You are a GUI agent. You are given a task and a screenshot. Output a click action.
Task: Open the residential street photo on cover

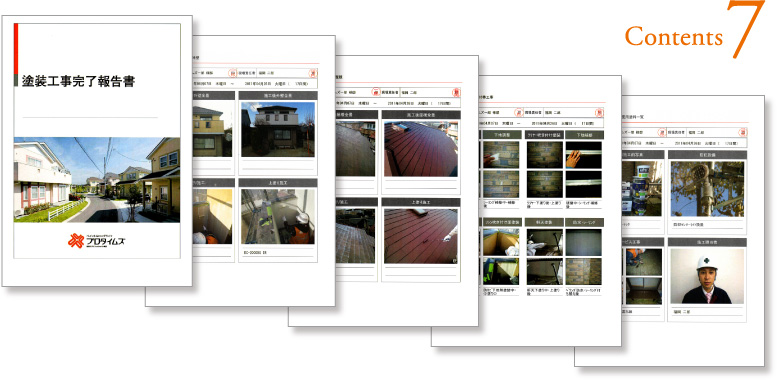tap(97, 179)
